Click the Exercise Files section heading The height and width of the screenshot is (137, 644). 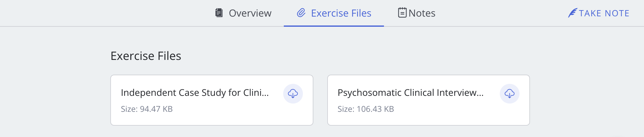pyautogui.click(x=146, y=56)
